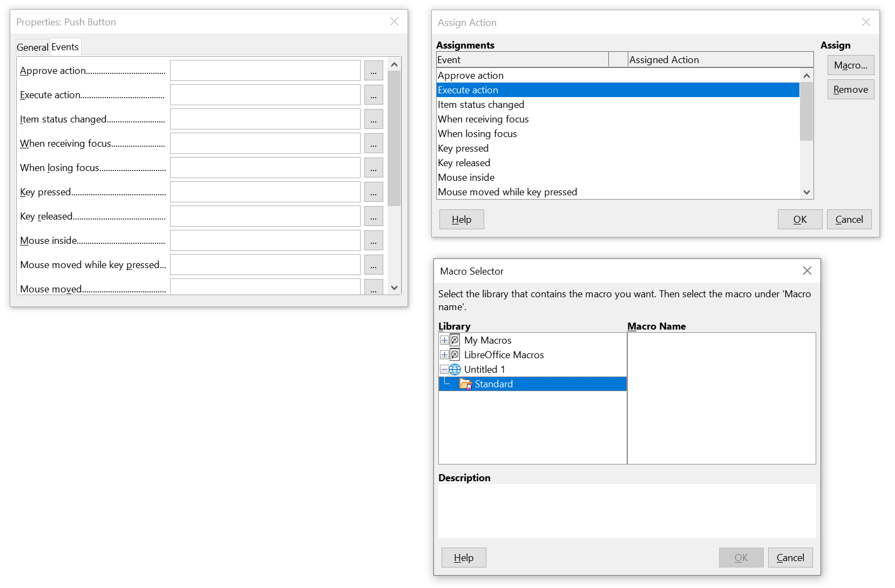The height and width of the screenshot is (588, 895).
Task: Close the Assign Action dialog
Action: point(866,22)
